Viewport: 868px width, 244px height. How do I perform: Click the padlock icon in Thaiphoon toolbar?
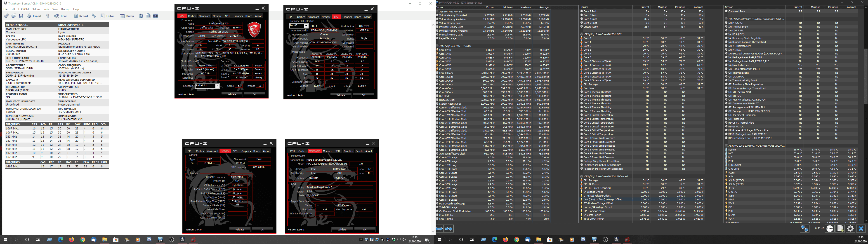(47, 16)
